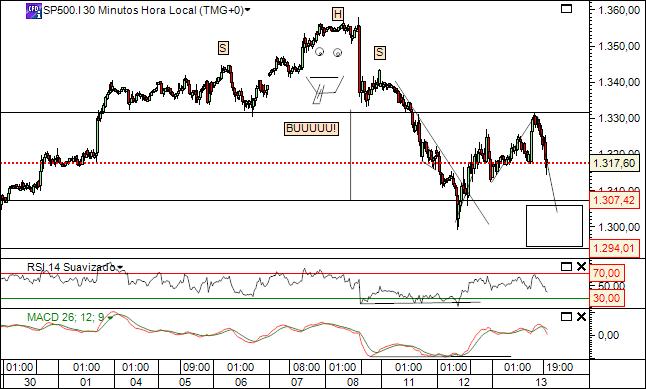Click date 11 on the time axis

pos(408,382)
